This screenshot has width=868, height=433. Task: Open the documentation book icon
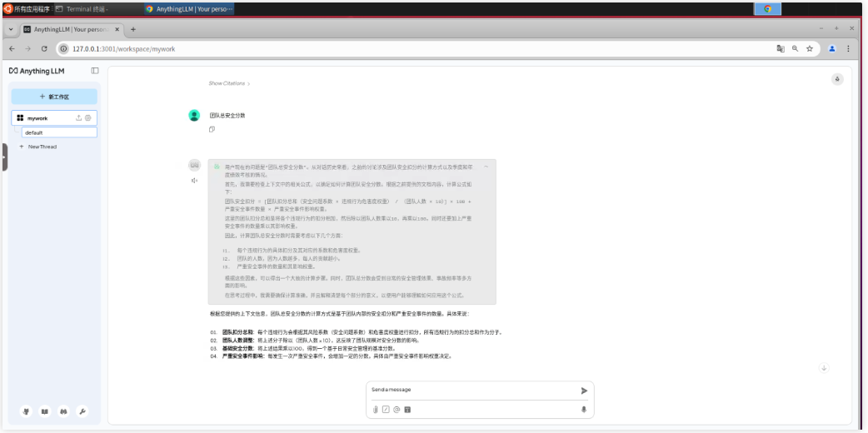click(45, 411)
